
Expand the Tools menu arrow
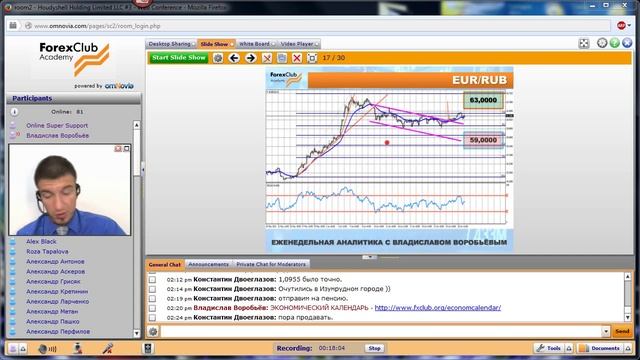(569, 348)
